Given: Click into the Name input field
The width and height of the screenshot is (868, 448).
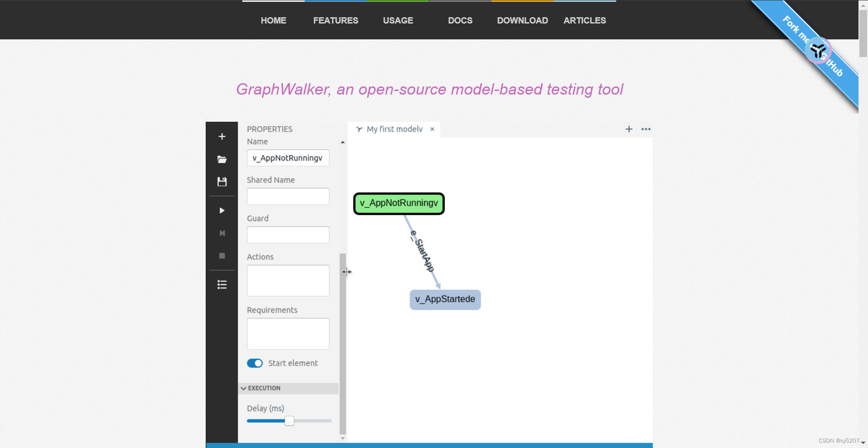Looking at the screenshot, I should pyautogui.click(x=288, y=158).
